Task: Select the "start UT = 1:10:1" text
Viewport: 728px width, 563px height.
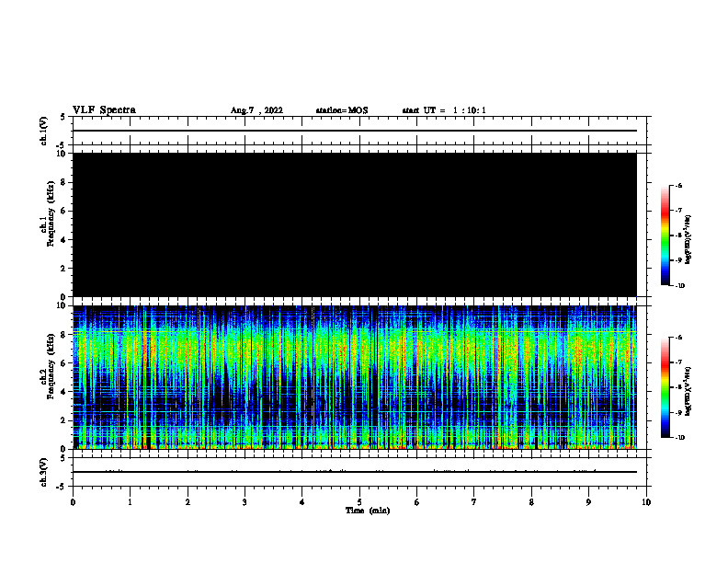Action: [x=444, y=110]
